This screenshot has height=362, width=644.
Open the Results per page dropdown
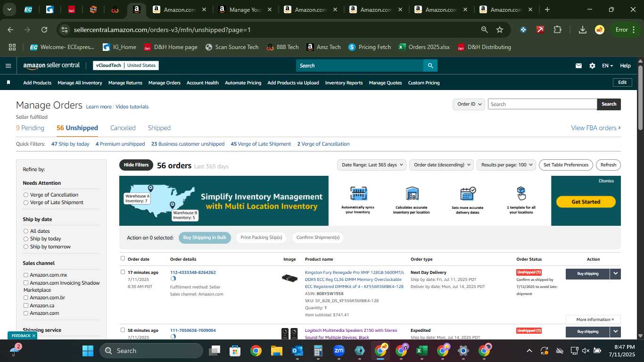(506, 165)
